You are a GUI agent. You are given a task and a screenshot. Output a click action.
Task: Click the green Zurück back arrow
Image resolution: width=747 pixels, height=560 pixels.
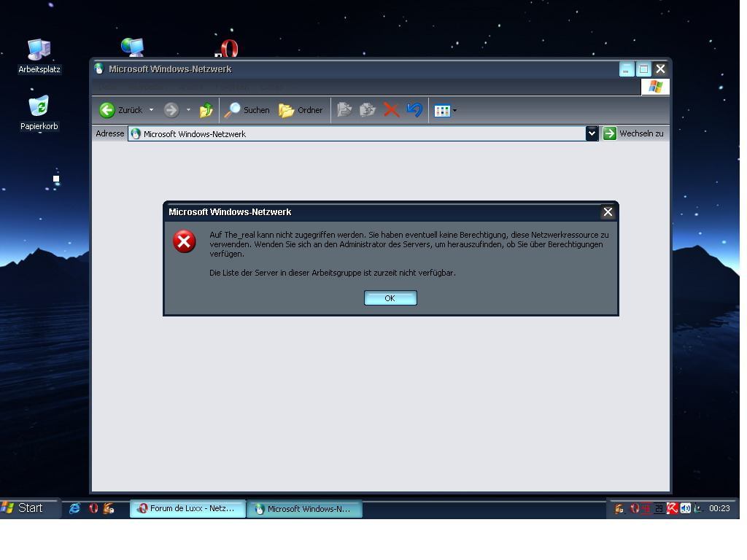coord(107,110)
